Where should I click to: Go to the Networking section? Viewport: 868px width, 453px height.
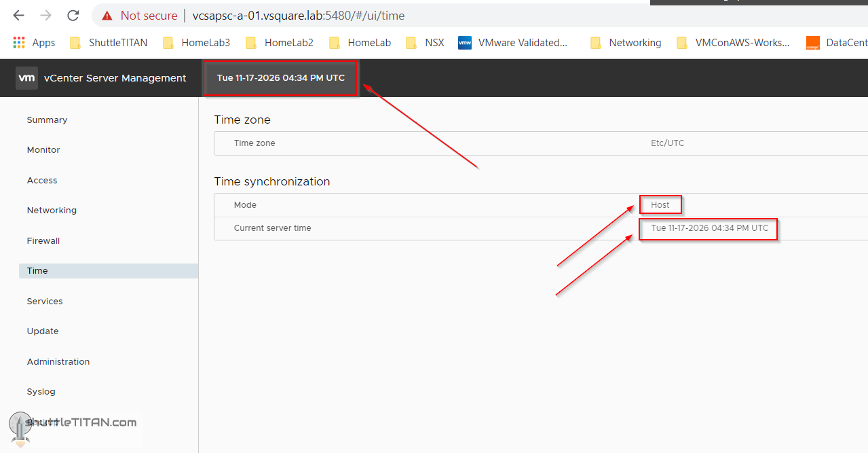pos(52,211)
